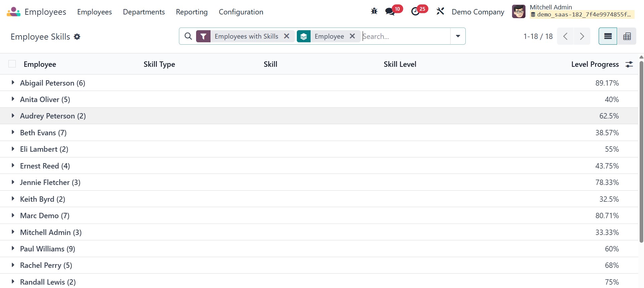Screen dimensions: 644x288
Task: Expand the Anita Oliver group
Action: [x=13, y=99]
